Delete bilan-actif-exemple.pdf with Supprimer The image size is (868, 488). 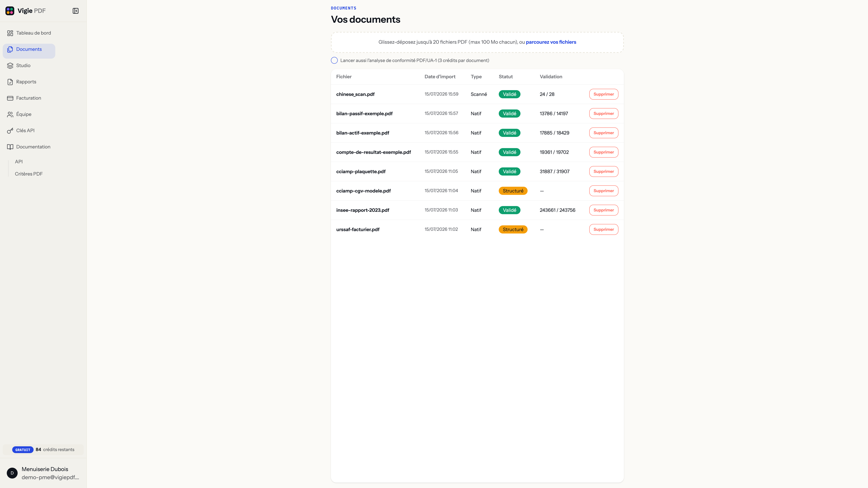tap(604, 133)
